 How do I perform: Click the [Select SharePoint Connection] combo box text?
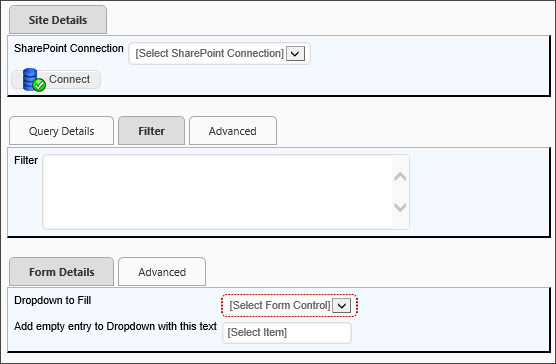[x=210, y=54]
